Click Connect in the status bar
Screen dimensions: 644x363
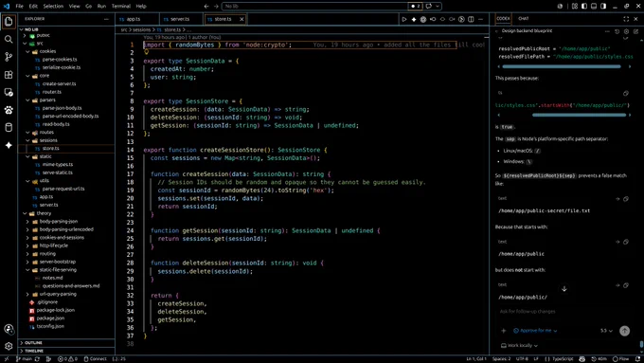click(96, 359)
